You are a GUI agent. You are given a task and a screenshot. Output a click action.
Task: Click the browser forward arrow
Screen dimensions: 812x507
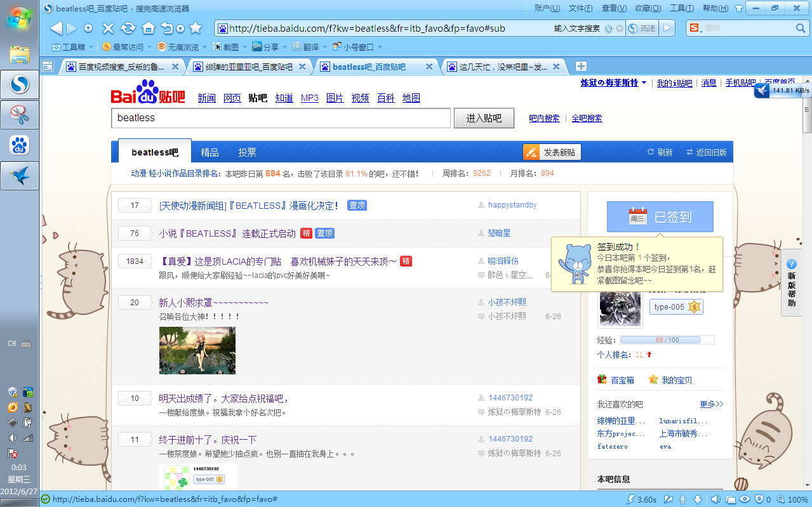pos(72,28)
